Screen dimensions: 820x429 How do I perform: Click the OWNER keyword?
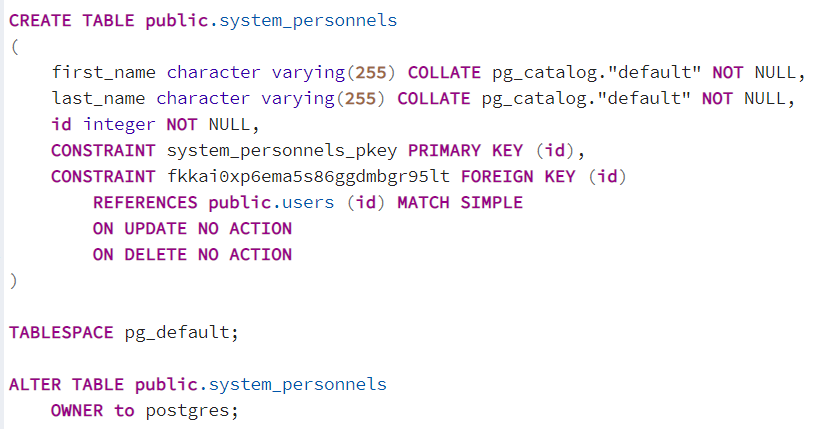click(x=77, y=411)
